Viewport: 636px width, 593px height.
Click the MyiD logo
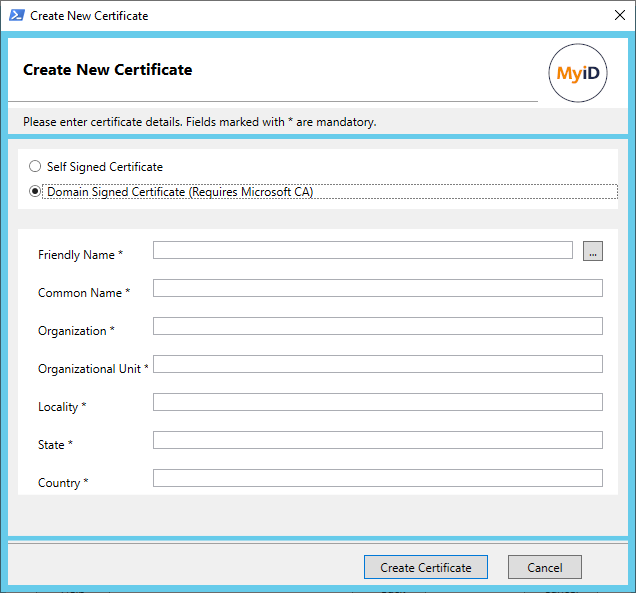[578, 74]
